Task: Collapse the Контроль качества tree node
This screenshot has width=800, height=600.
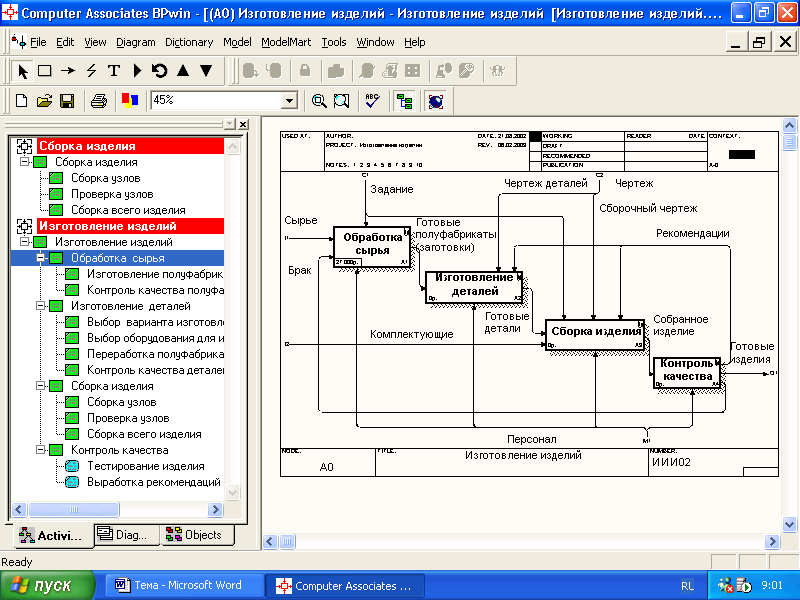Action: (41, 449)
